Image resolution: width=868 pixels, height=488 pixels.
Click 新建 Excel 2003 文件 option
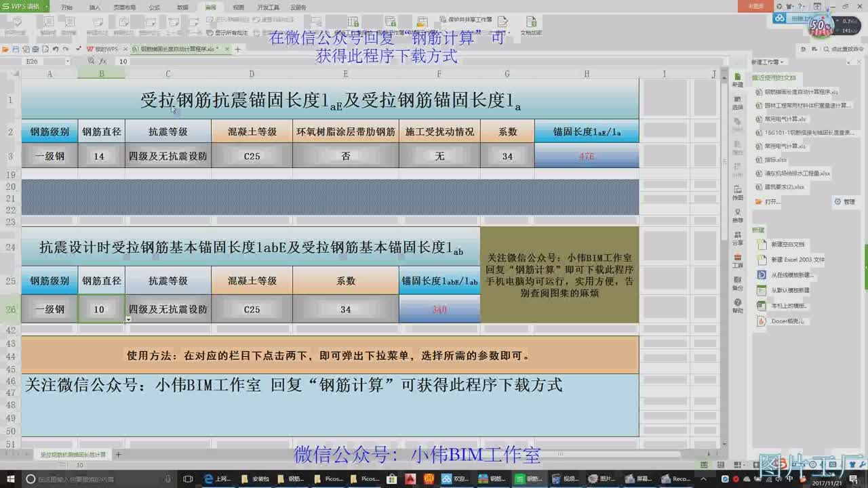pos(790,260)
